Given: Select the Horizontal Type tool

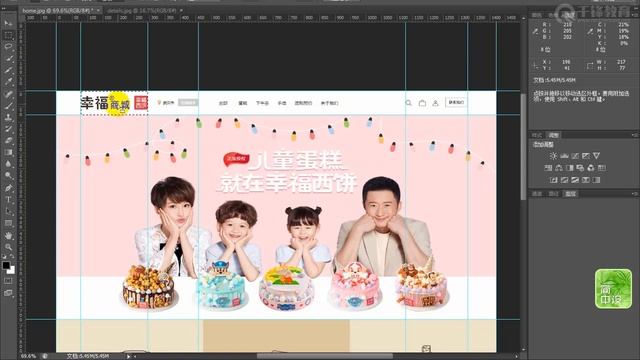Looking at the screenshot, I should (x=8, y=200).
